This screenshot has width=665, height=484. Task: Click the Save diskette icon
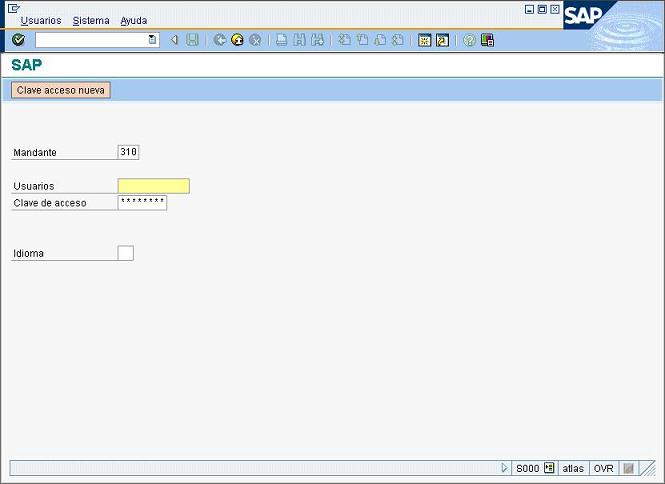click(x=193, y=40)
